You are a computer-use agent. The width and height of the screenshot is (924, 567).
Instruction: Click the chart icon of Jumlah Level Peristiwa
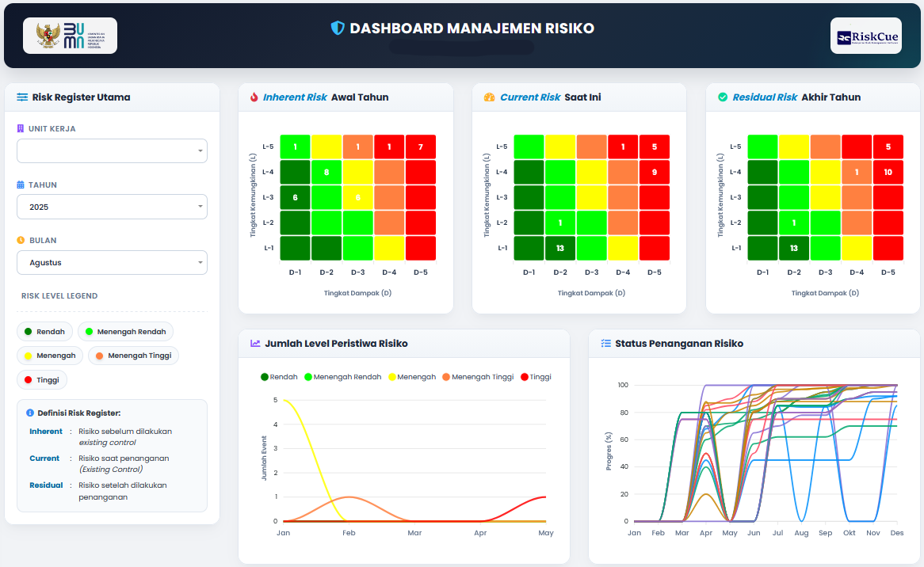[x=255, y=343]
